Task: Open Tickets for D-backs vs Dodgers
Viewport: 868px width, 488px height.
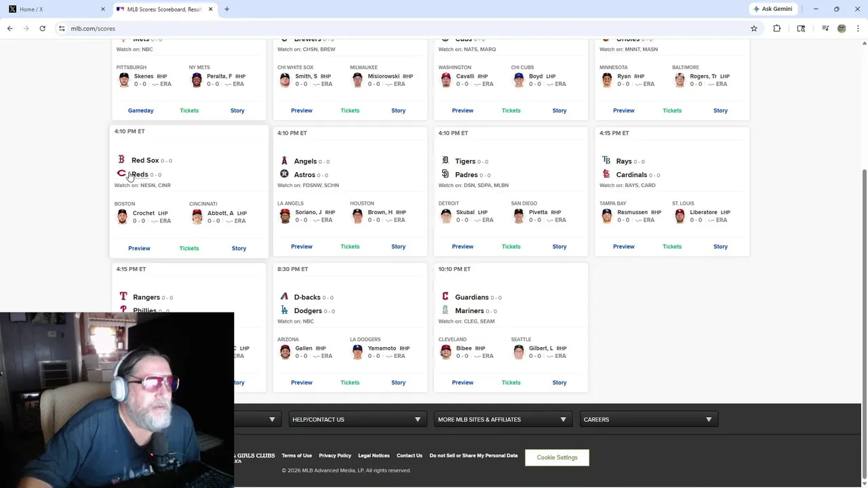Action: (x=350, y=383)
